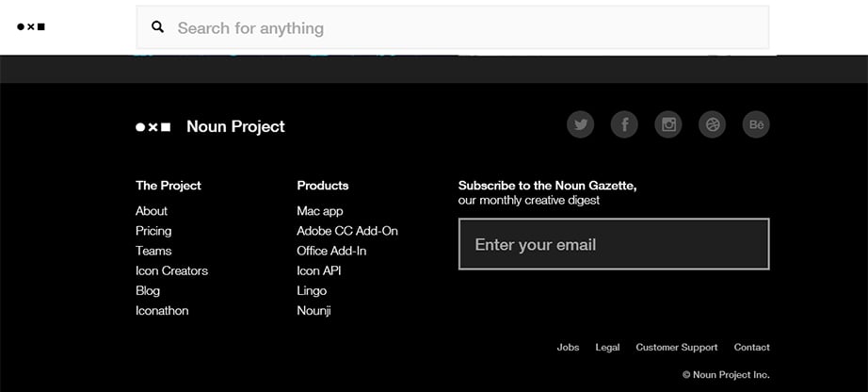Open the Jobs footer link
Screen dimensions: 868x392
[x=568, y=347]
